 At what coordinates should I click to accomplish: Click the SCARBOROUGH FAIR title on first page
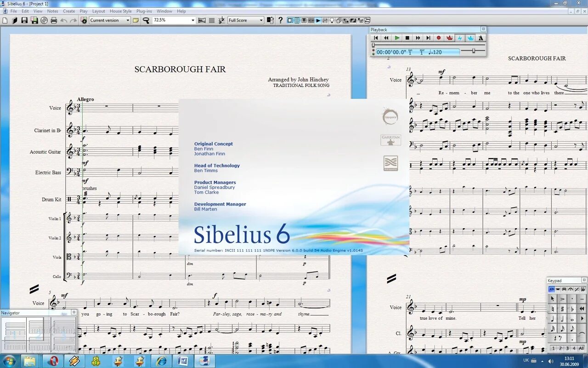(180, 69)
